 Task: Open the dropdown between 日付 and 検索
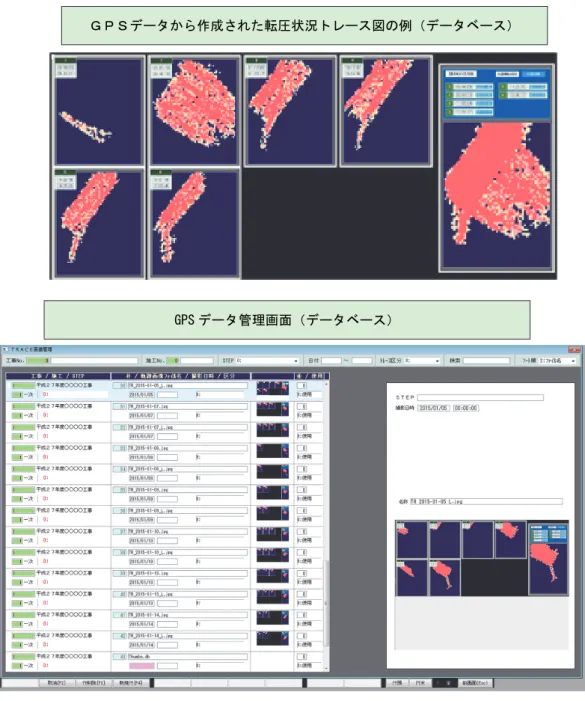click(422, 360)
